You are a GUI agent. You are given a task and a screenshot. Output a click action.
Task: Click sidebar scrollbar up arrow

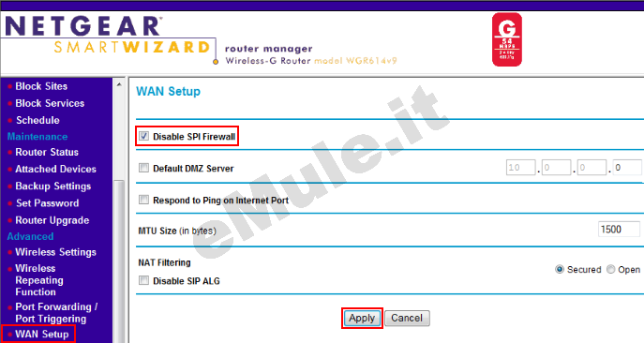click(x=119, y=84)
